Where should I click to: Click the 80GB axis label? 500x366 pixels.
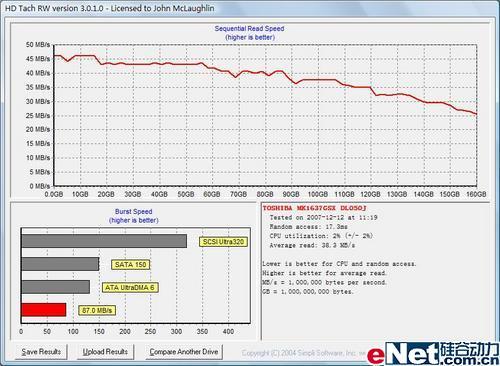tap(265, 194)
